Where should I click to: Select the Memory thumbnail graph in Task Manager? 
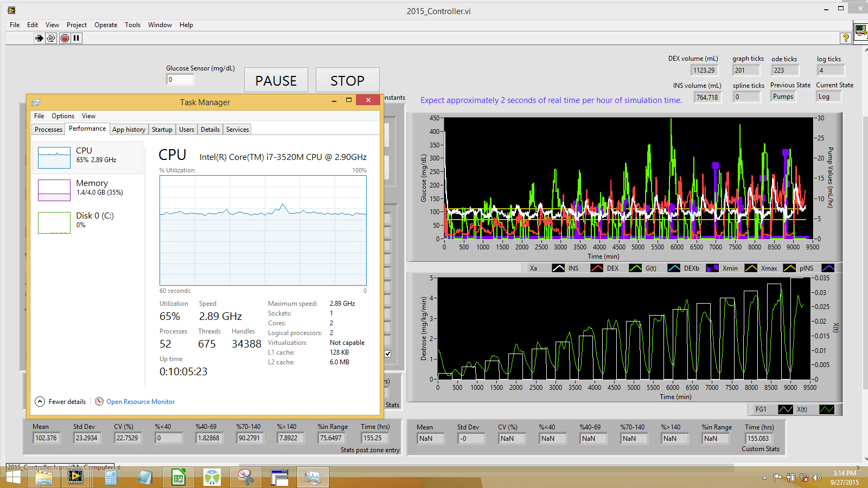(54, 190)
